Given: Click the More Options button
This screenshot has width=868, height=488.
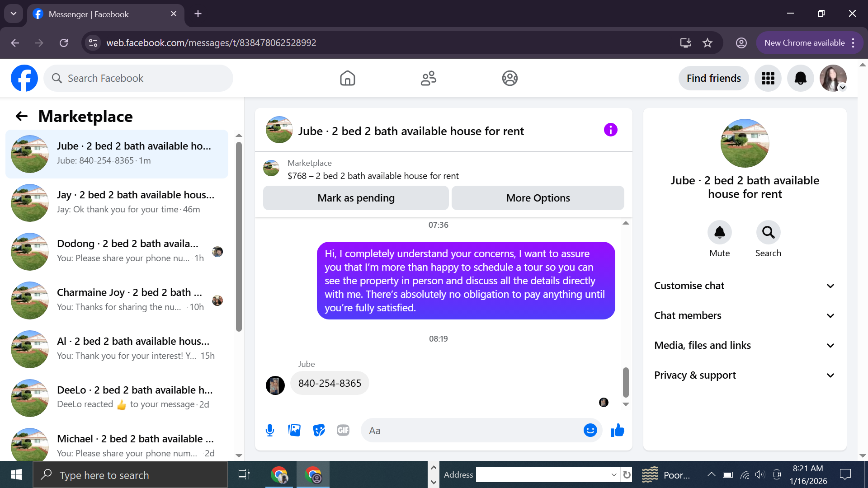Looking at the screenshot, I should click(x=538, y=198).
